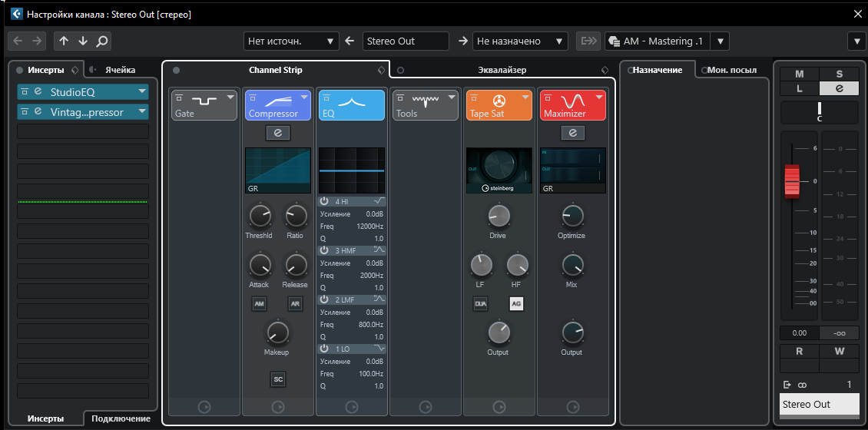This screenshot has height=430, width=868.
Task: Click the 2 LMF band filter type icon
Action: pyautogui.click(x=379, y=299)
